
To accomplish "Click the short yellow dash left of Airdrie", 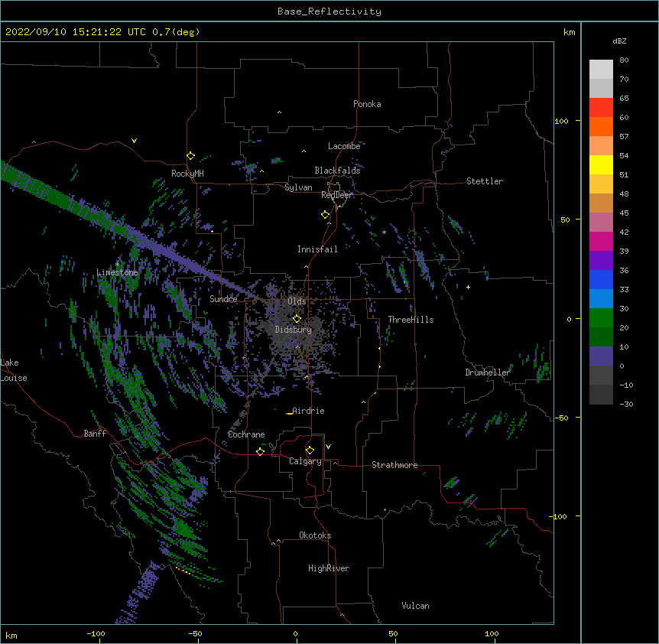I will (289, 414).
